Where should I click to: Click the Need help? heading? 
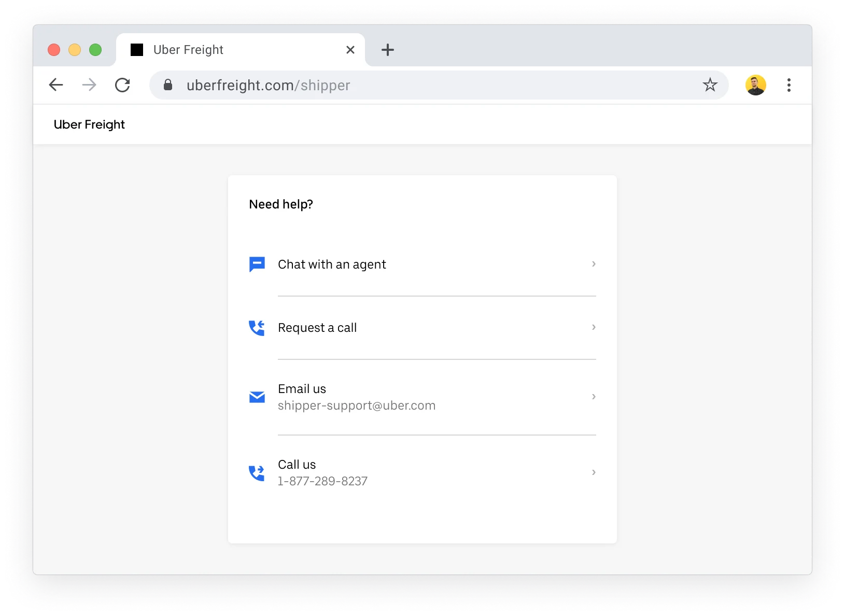click(281, 204)
